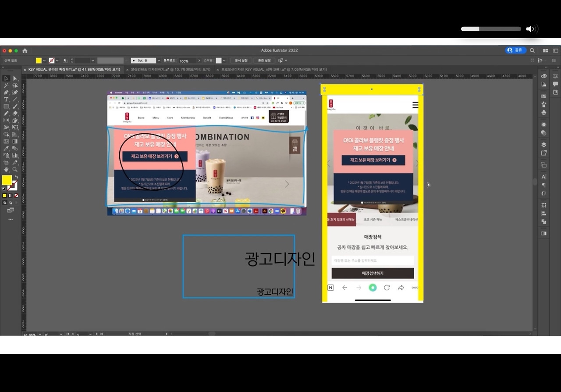
Task: Open the graphic style dropdown
Action: (225, 61)
